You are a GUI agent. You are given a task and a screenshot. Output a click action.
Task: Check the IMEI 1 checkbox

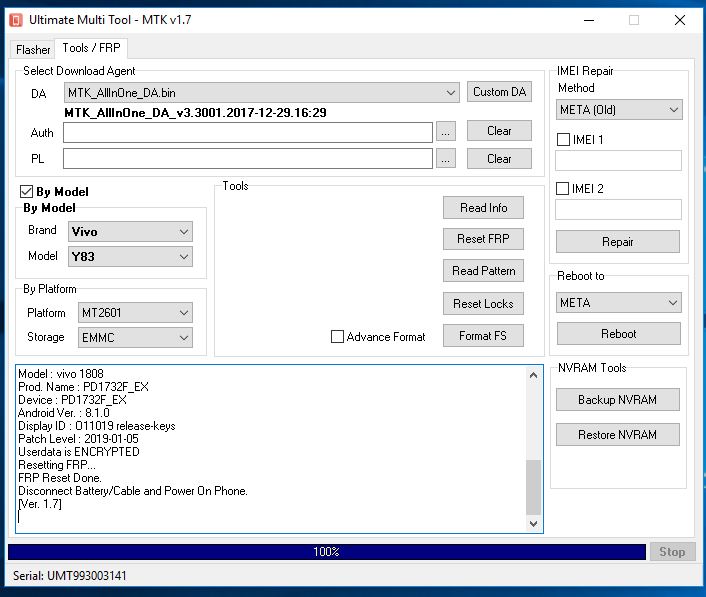pyautogui.click(x=563, y=140)
